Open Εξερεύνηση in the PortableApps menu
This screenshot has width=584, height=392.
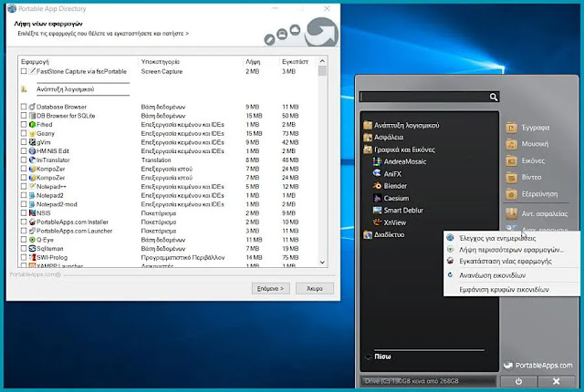532,194
